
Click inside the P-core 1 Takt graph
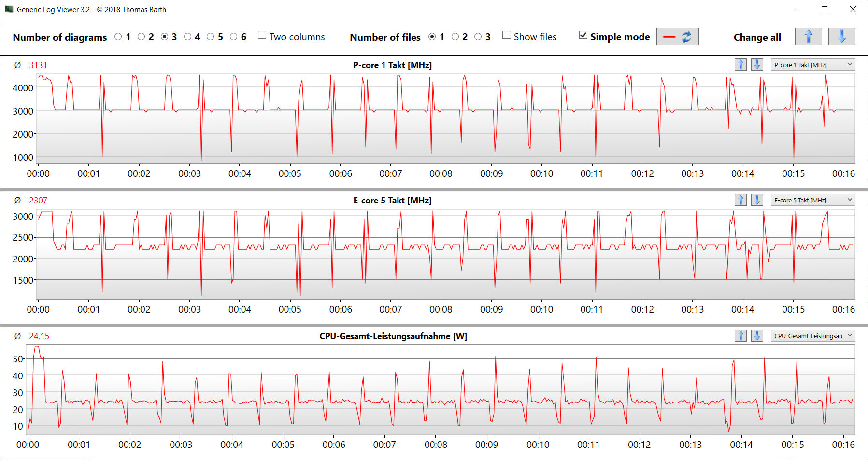[x=445, y=118]
